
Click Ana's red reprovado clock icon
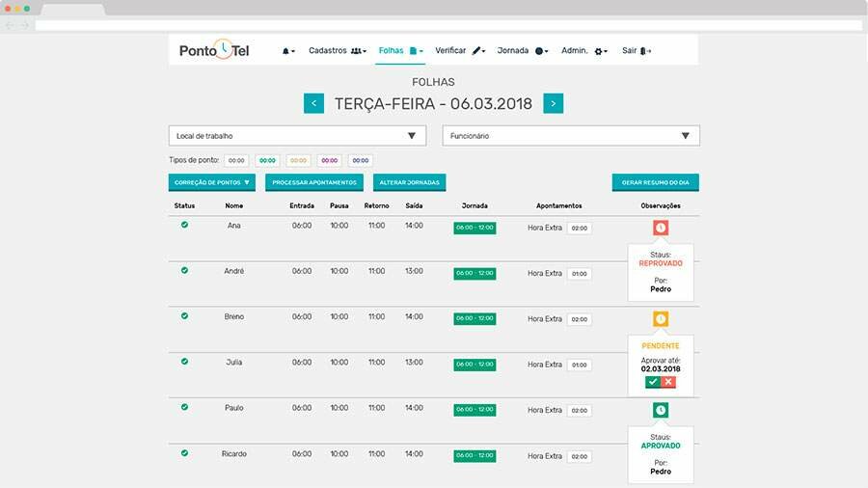point(661,228)
